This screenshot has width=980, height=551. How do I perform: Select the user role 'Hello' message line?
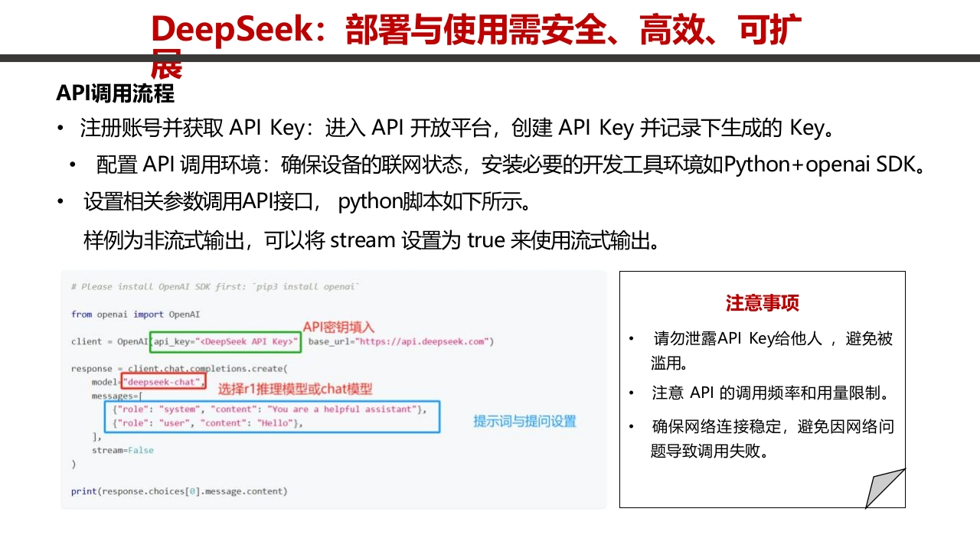click(x=208, y=422)
